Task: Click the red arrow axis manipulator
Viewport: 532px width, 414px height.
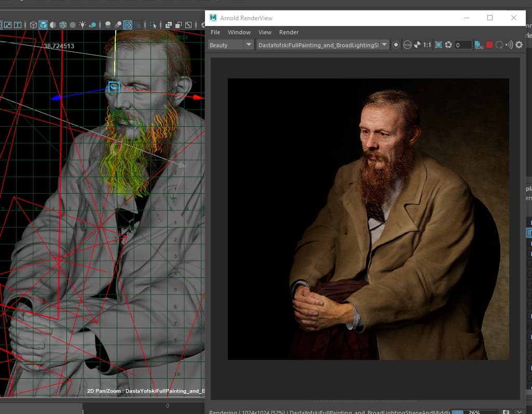Action: (198, 98)
